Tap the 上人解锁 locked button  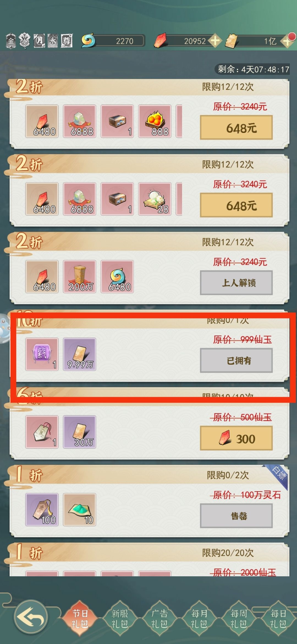pos(236,283)
